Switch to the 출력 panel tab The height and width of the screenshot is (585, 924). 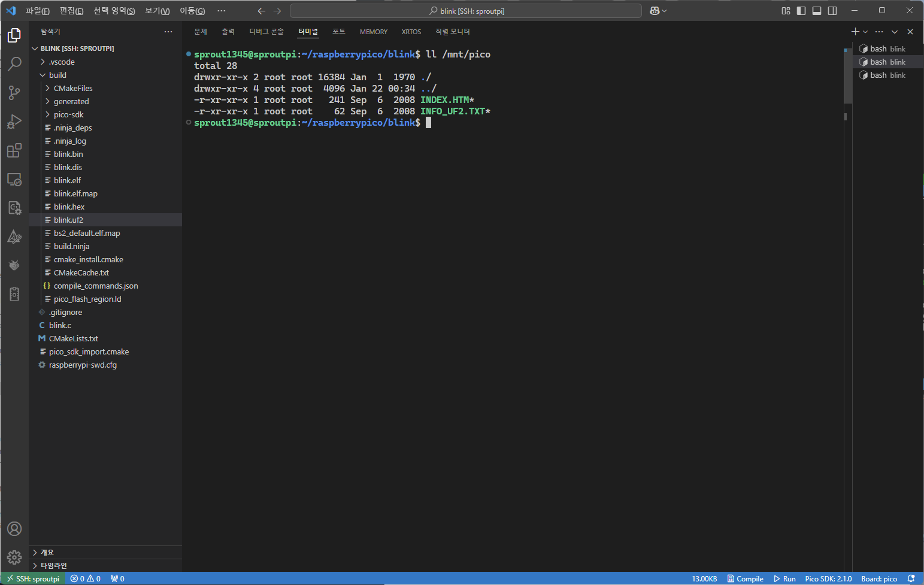[228, 32]
